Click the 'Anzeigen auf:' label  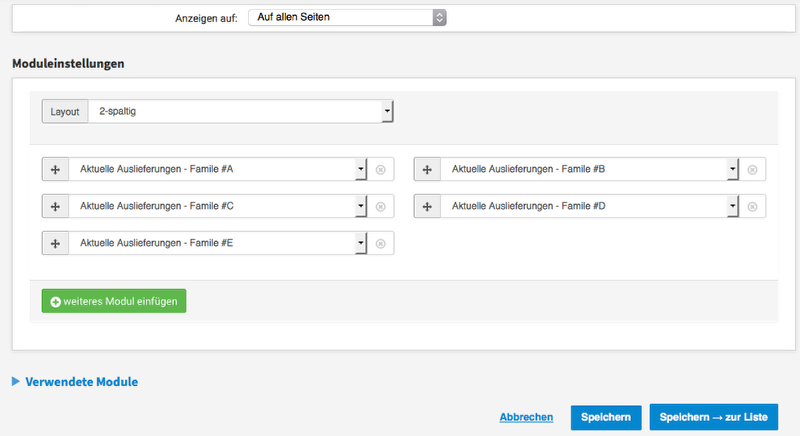pos(206,18)
